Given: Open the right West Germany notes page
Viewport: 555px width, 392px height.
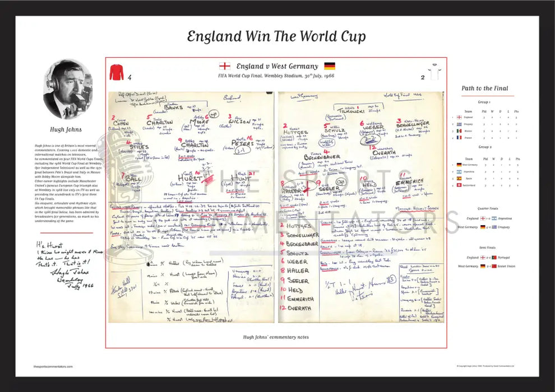Looking at the screenshot, I should point(361,207).
